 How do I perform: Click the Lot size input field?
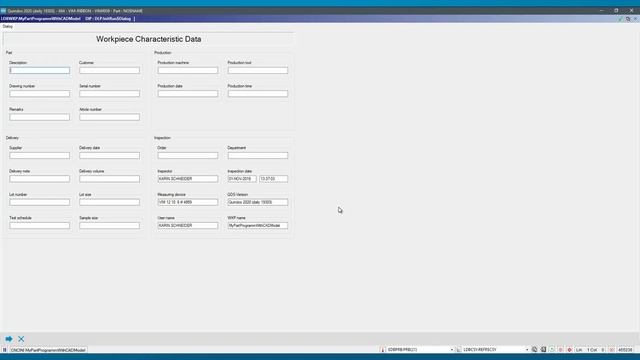click(x=109, y=202)
